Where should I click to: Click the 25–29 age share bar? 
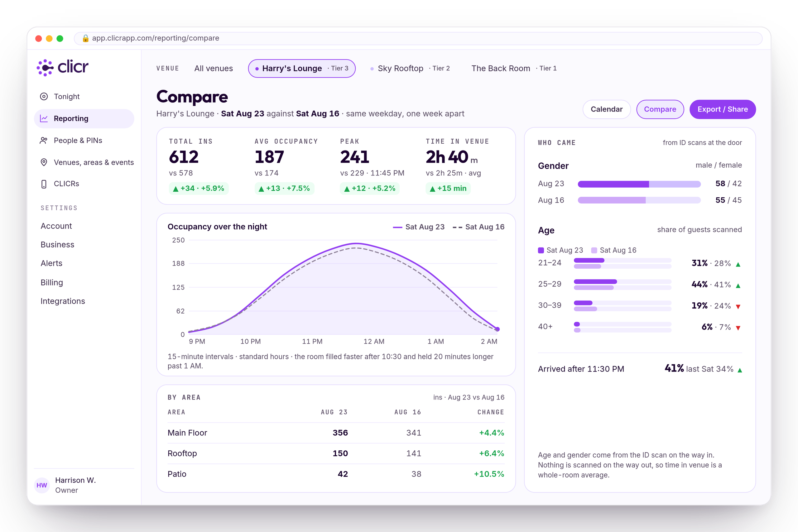pyautogui.click(x=623, y=285)
